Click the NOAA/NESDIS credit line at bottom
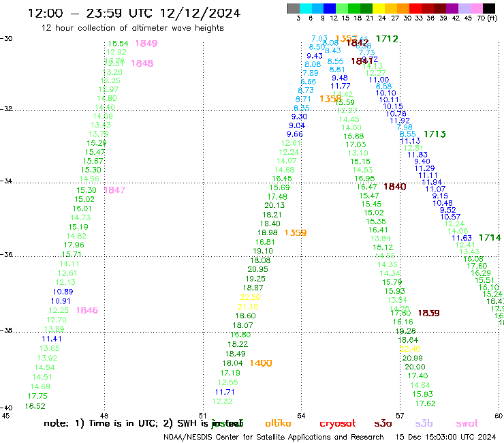504x443 pixels. [x=274, y=437]
